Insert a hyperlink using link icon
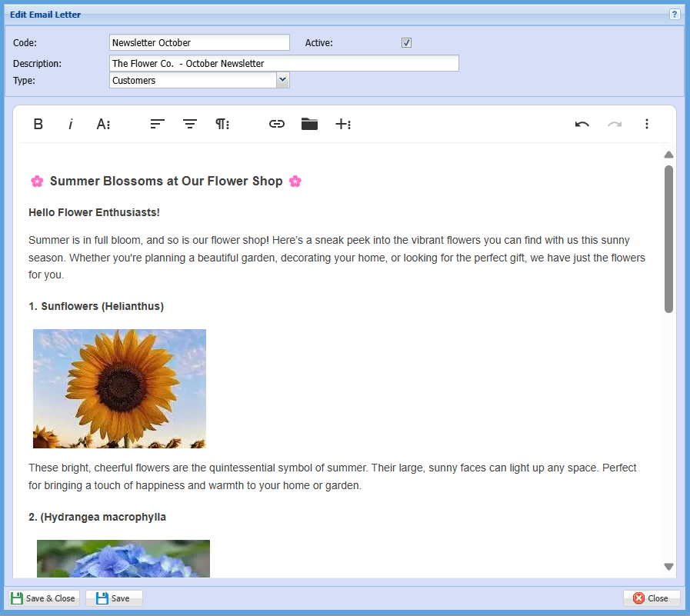 pyautogui.click(x=277, y=124)
